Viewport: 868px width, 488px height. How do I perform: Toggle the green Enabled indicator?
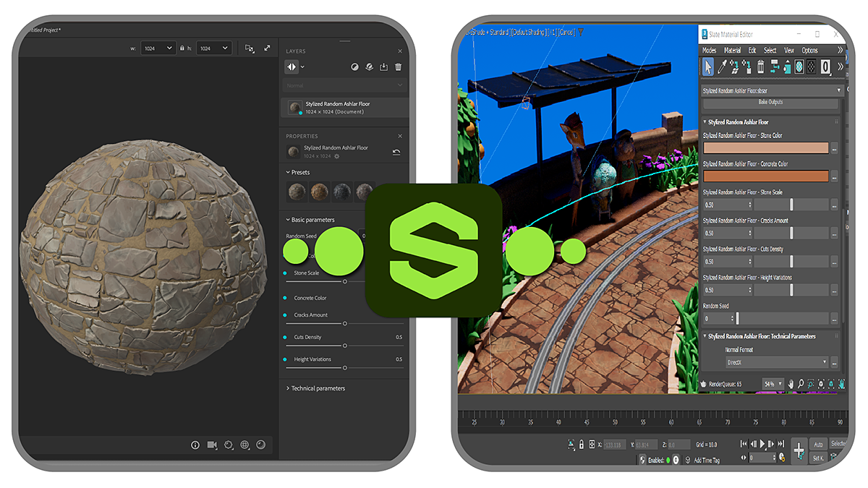pos(668,460)
